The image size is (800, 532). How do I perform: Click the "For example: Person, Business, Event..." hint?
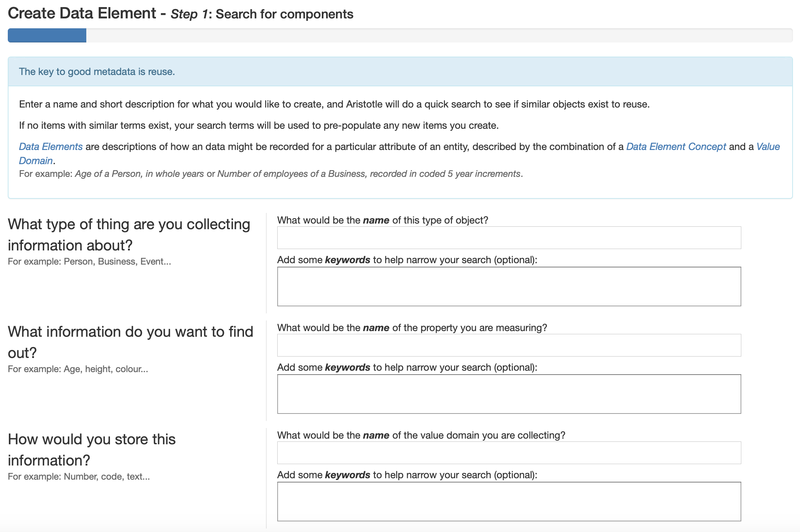[89, 262]
